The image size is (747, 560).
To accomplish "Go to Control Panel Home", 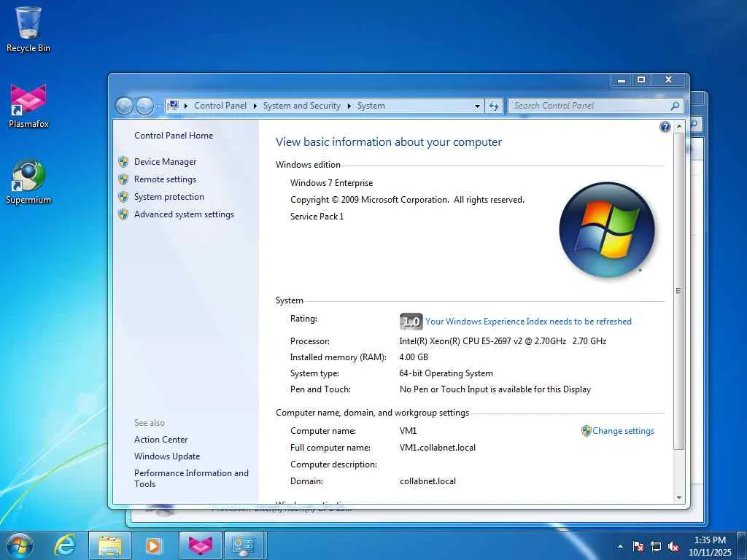I will (x=174, y=136).
